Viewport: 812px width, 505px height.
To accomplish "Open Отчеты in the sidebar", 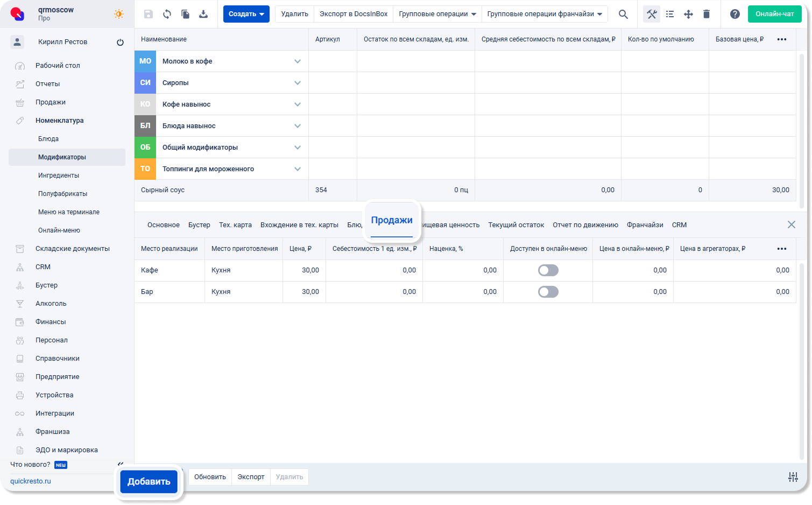I will (48, 84).
